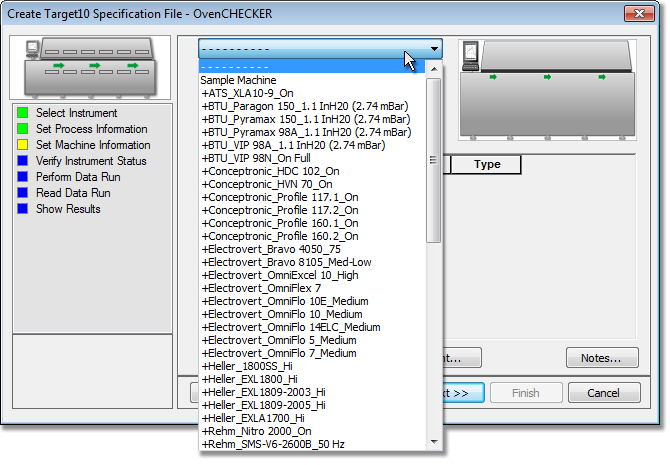This screenshot has height=465, width=670.
Task: Select +Conceptronic_Profile 117.1_On
Action: pos(312,197)
